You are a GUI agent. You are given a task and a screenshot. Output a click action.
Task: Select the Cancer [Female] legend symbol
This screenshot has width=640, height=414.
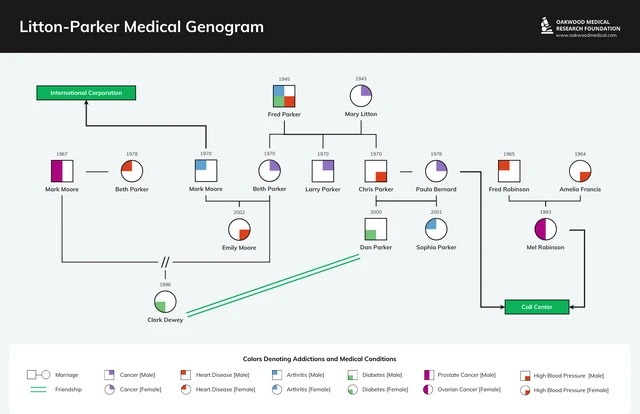[109, 390]
